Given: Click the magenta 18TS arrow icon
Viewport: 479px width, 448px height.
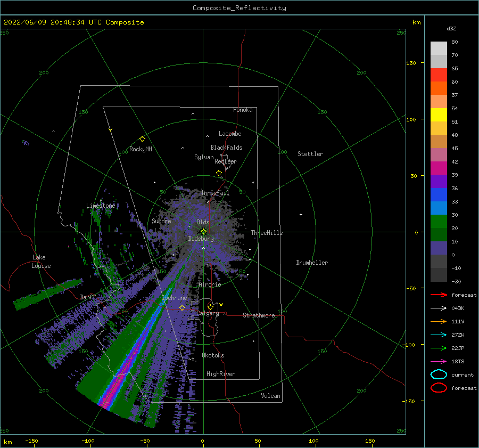Looking at the screenshot, I should point(439,362).
